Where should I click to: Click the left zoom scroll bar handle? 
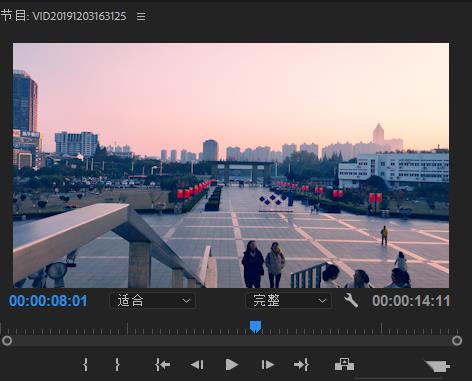[7, 341]
